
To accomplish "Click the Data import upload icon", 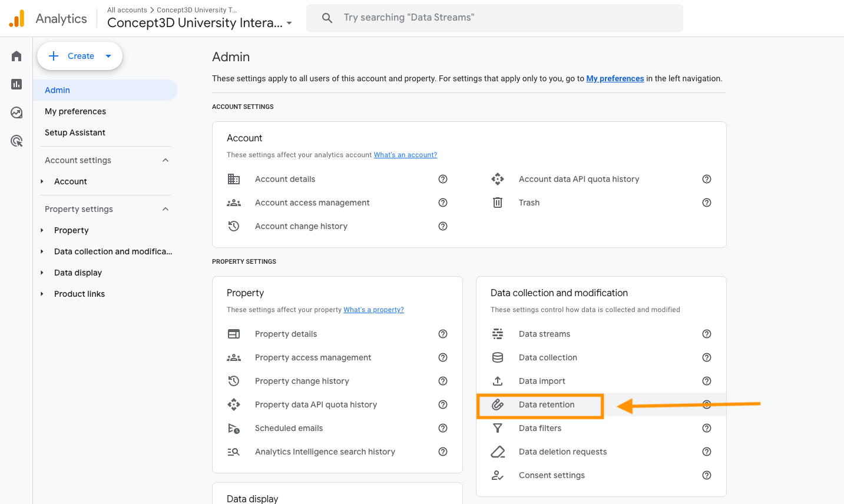I will 498,381.
